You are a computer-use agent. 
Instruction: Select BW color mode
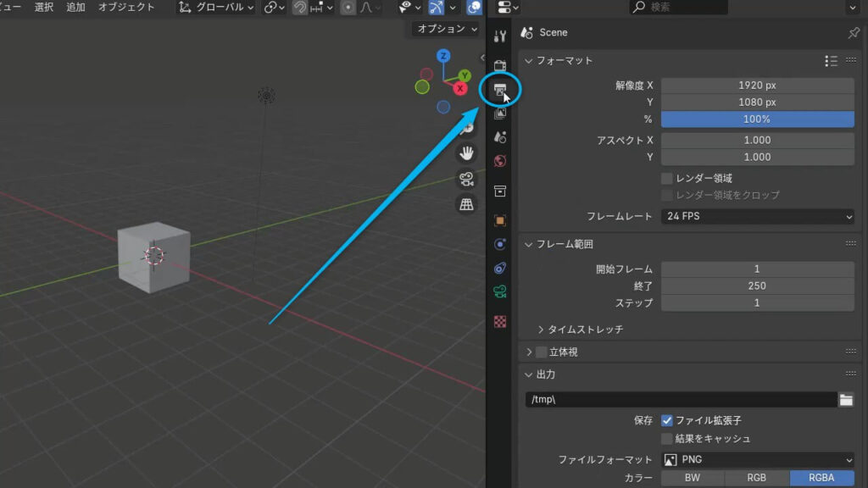pos(692,478)
